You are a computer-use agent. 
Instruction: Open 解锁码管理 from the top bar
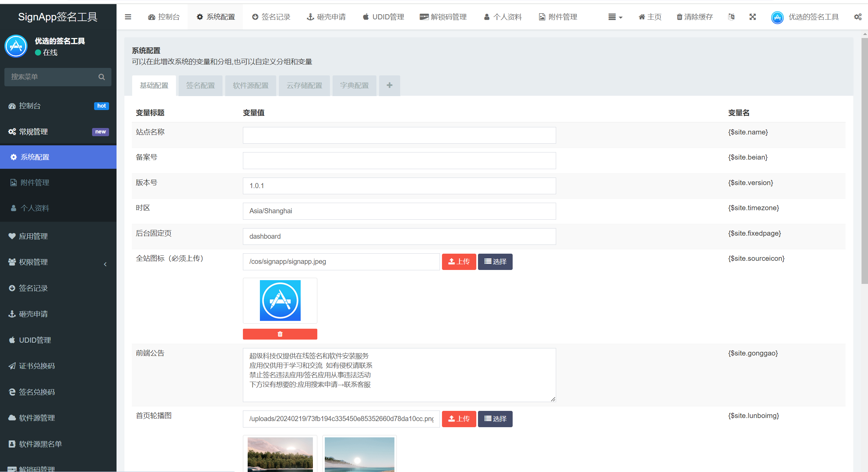[443, 17]
